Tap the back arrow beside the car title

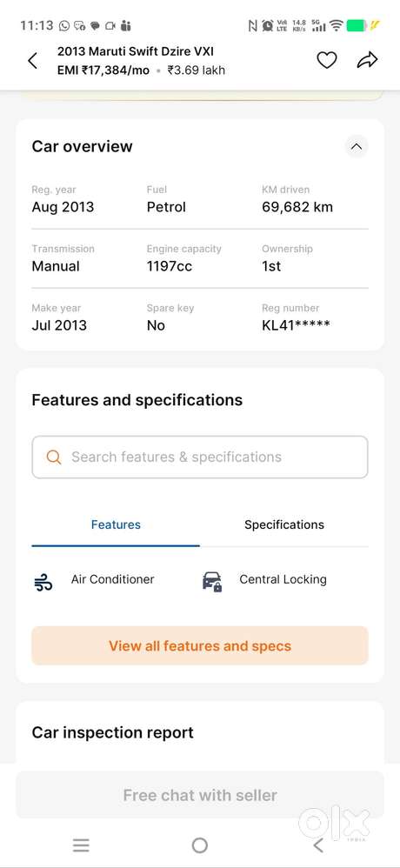(x=33, y=60)
